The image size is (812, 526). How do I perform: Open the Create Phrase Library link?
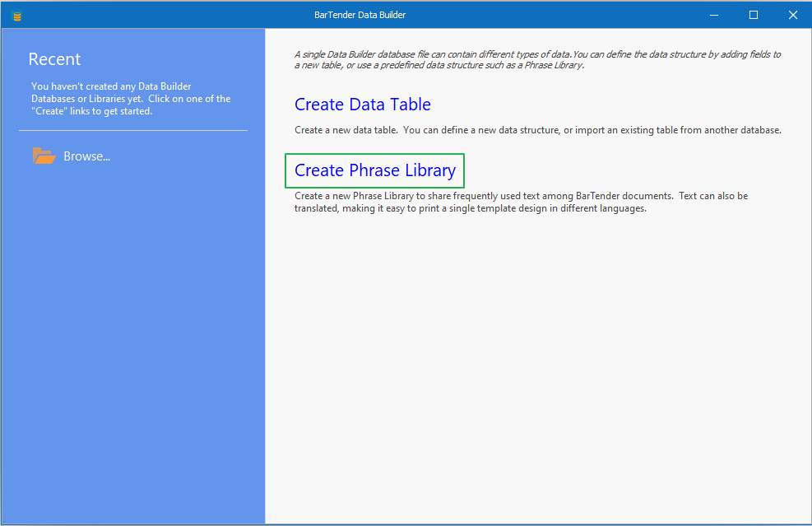click(375, 170)
